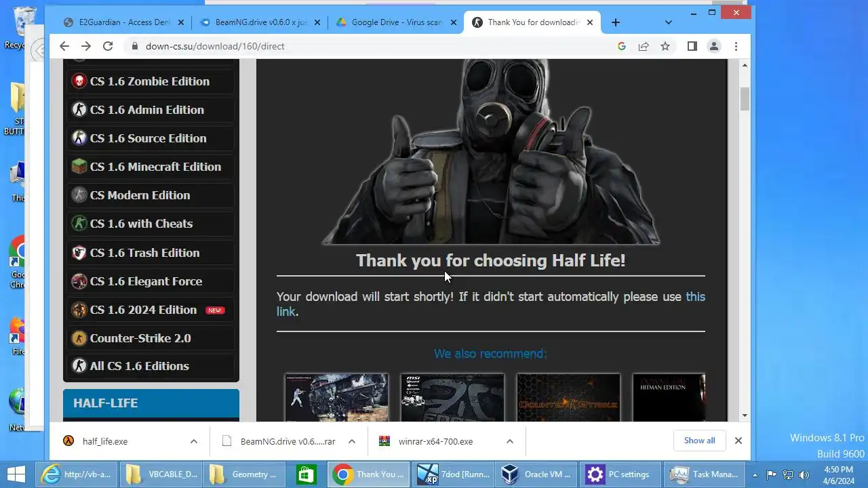Viewport: 868px width, 488px height.
Task: Open the 7dod Running VirtualBox taskbar item
Action: 454,474
